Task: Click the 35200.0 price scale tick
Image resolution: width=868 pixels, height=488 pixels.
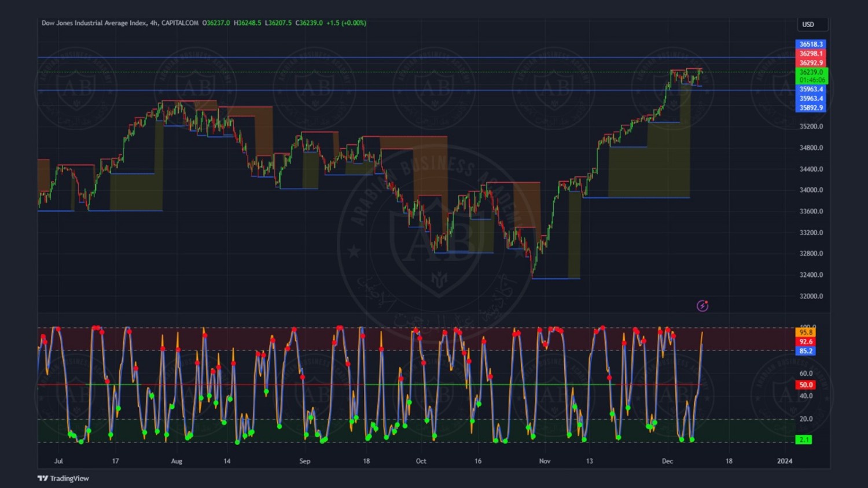Action: click(x=811, y=126)
